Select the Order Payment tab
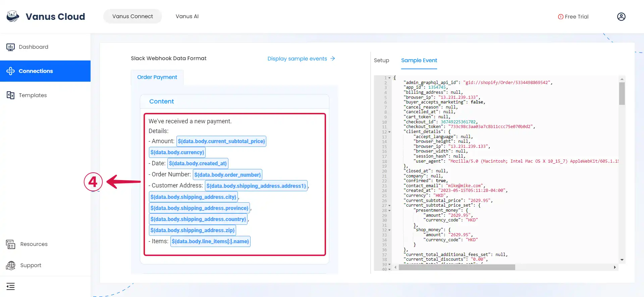This screenshot has width=644, height=297. pyautogui.click(x=157, y=77)
